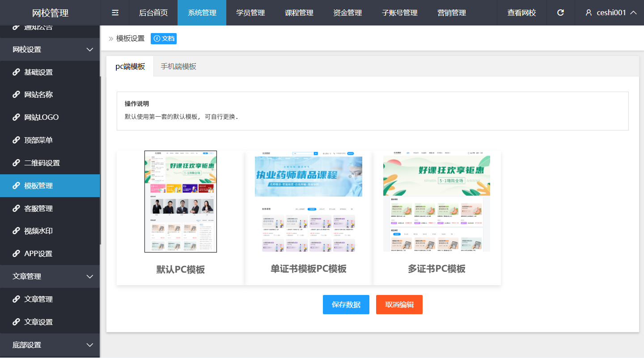Click the link icon beside 网站LOGO

pos(16,117)
